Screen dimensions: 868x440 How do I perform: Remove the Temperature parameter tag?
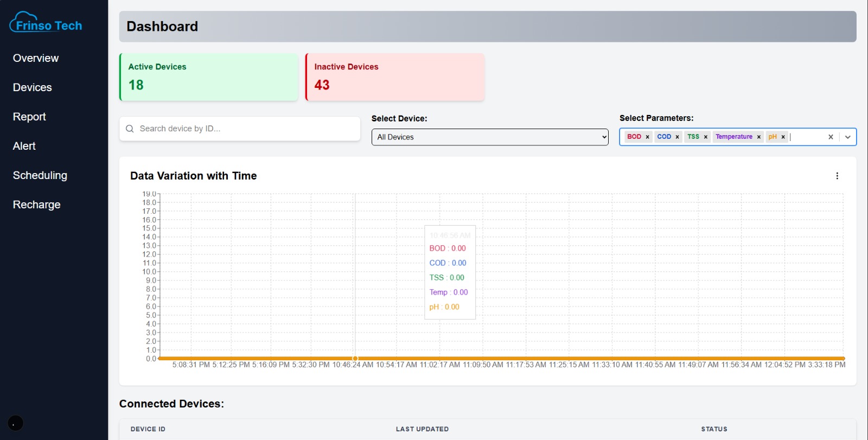758,137
